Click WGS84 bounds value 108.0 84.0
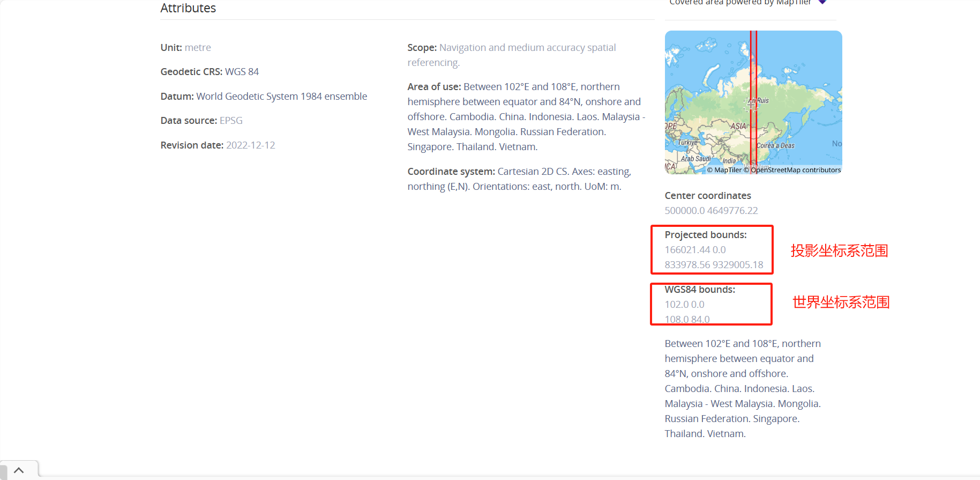The image size is (980, 480). (687, 319)
